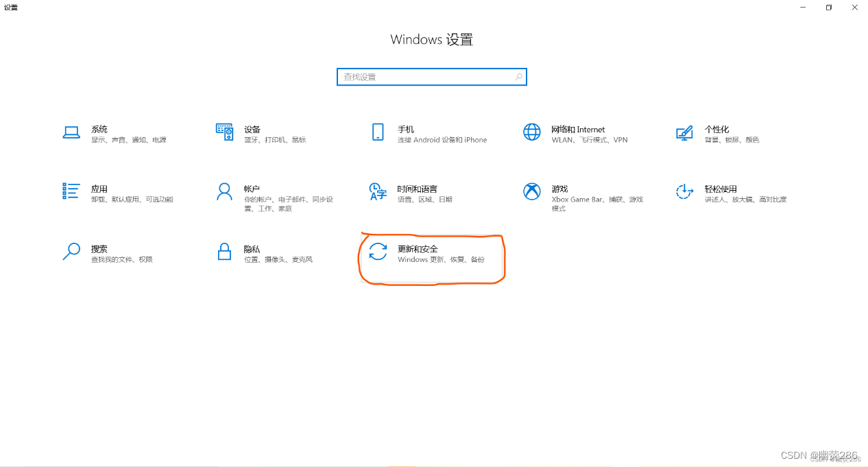Select the 搜索 category title
868x467 pixels.
[99, 249]
